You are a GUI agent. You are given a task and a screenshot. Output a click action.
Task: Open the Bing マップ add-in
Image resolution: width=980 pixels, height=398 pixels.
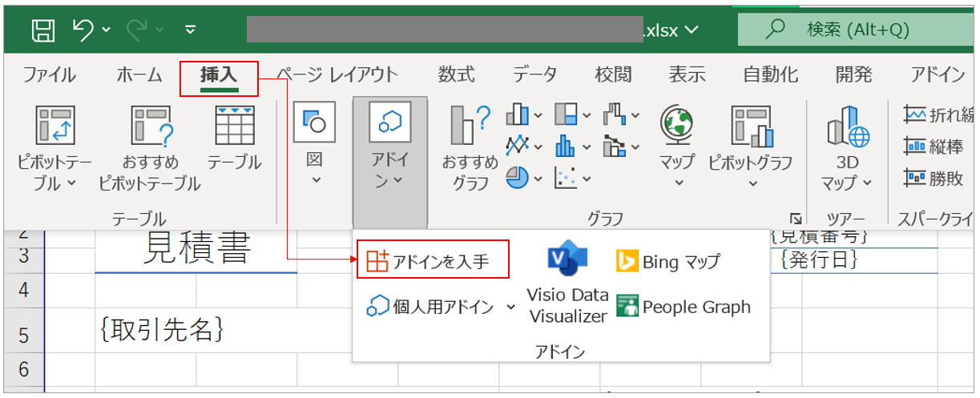click(668, 261)
